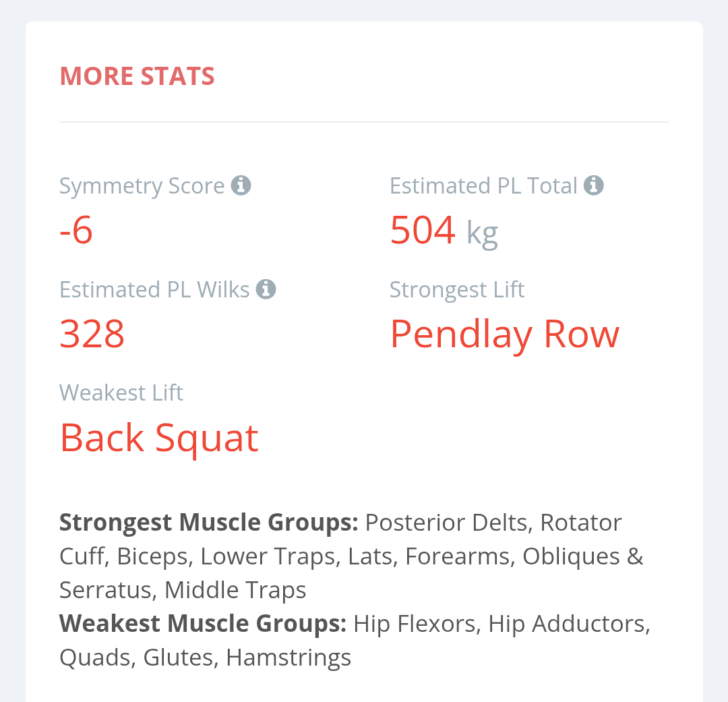This screenshot has height=702, width=728.
Task: Click the Estimated PL Total label
Action: 483,185
